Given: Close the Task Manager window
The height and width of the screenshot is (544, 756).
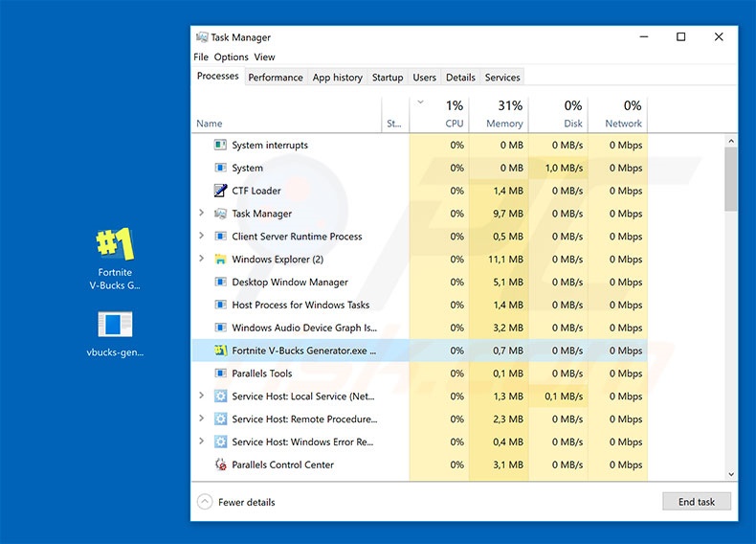Looking at the screenshot, I should pos(719,36).
